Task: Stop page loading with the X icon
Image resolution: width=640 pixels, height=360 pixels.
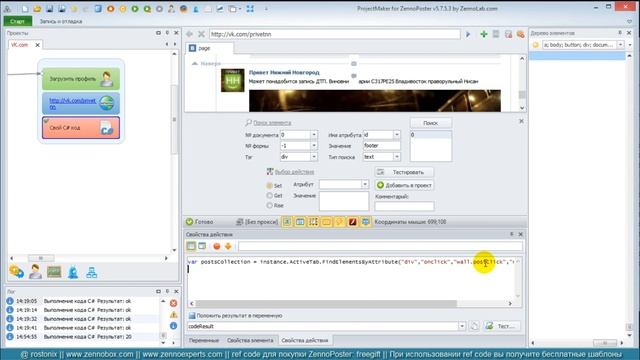Action: coord(201,34)
